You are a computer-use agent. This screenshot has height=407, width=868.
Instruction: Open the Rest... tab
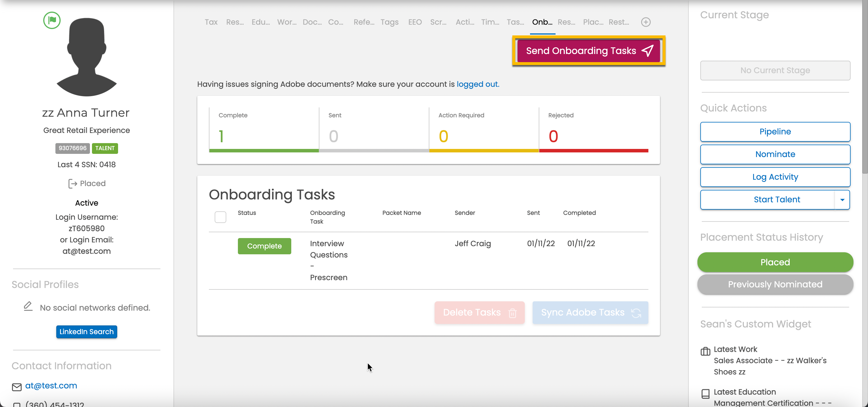click(x=619, y=22)
